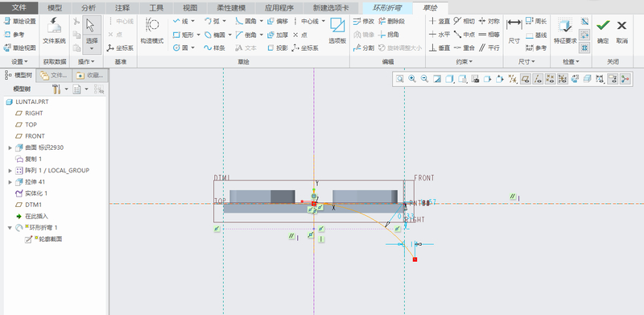Apply the 平行 parallel constraint
This screenshot has height=315, width=644.
pos(489,48)
